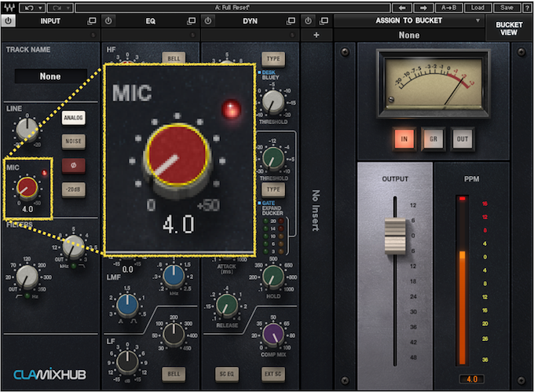Screen dimensions: 534x392
Task: Click the VU meter display
Action: (433, 83)
